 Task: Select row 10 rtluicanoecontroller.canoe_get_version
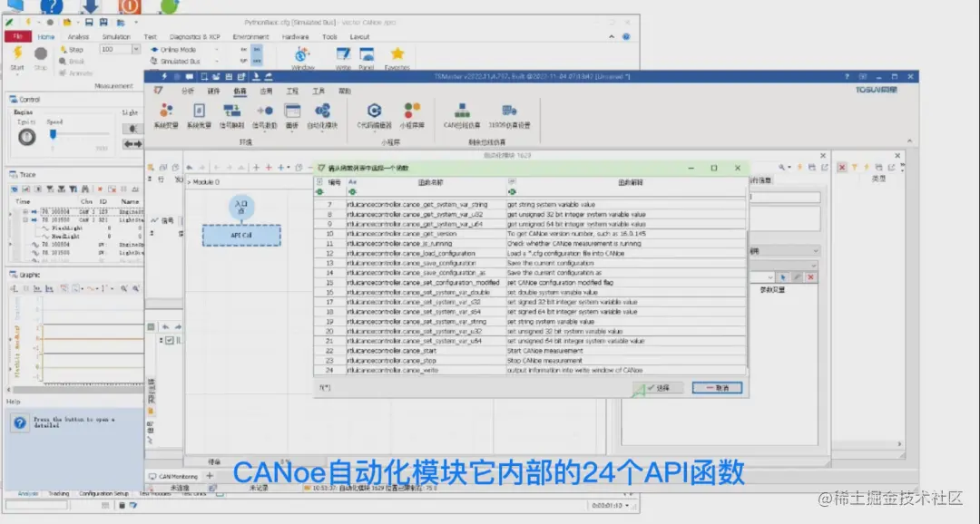coord(530,234)
